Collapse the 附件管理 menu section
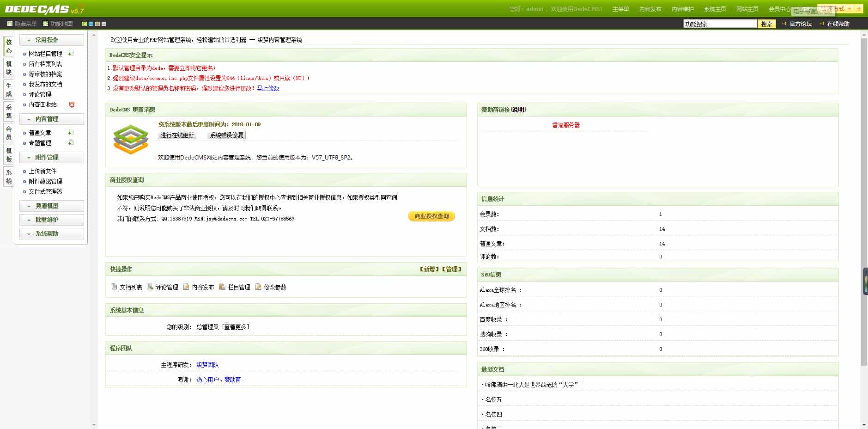Image resolution: width=868 pixels, height=429 pixels. coord(52,157)
